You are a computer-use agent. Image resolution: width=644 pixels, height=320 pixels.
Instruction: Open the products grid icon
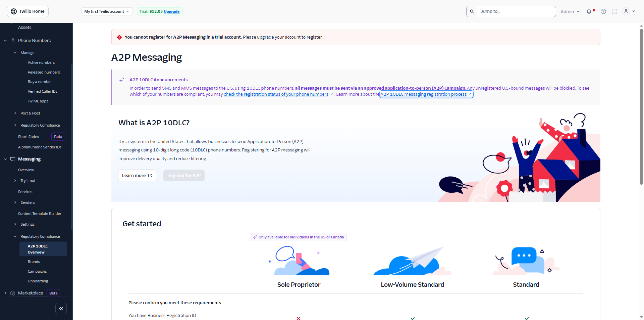(x=614, y=11)
